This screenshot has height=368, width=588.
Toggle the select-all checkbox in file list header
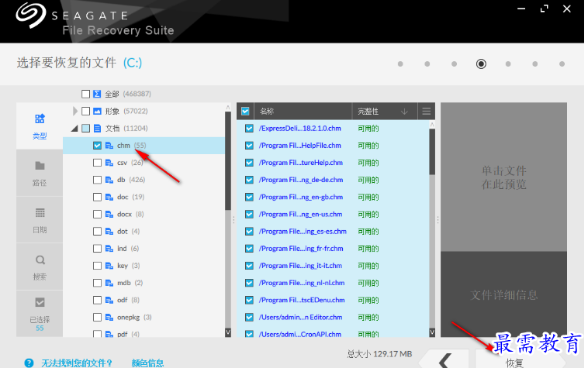coord(245,112)
